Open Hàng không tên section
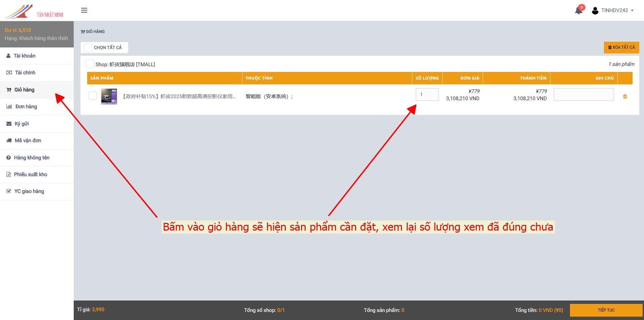 click(x=31, y=158)
